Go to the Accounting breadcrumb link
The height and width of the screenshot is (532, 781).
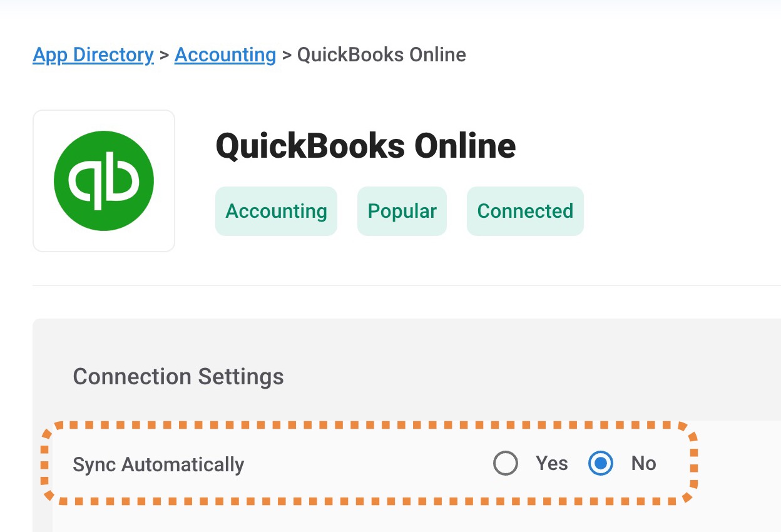(x=225, y=55)
